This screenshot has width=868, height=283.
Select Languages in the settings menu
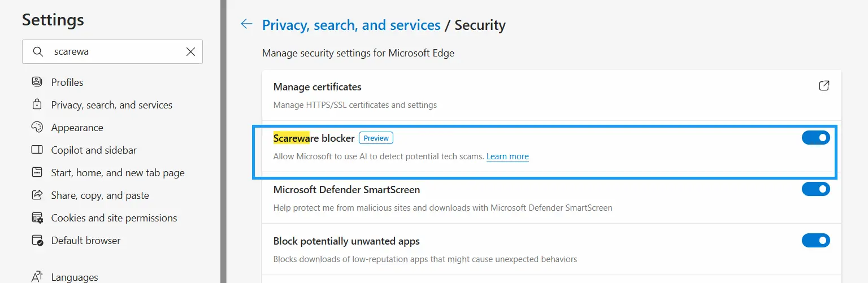click(75, 277)
